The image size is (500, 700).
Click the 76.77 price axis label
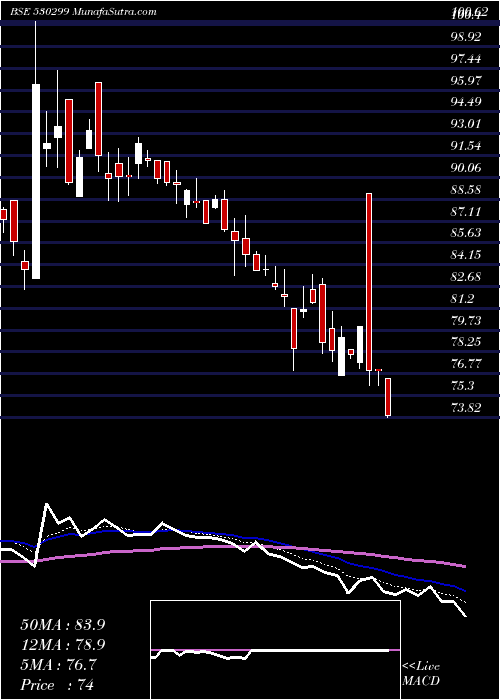466,364
